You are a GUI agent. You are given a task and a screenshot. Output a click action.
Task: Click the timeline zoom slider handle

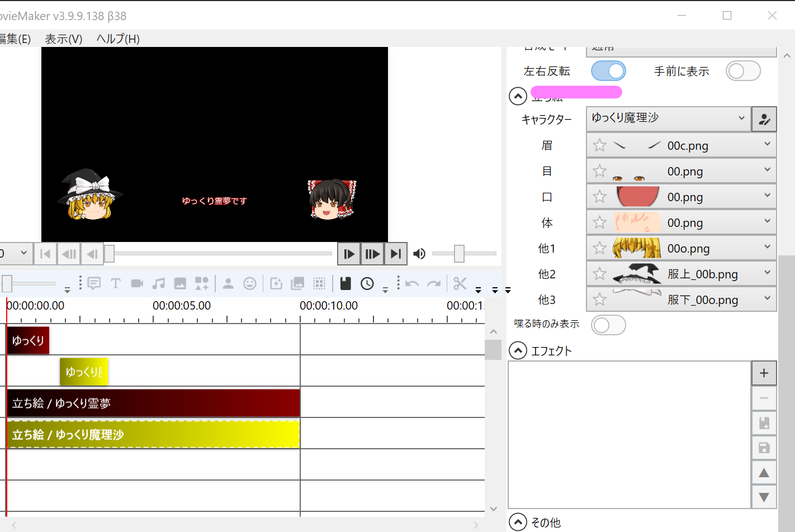click(x=7, y=284)
